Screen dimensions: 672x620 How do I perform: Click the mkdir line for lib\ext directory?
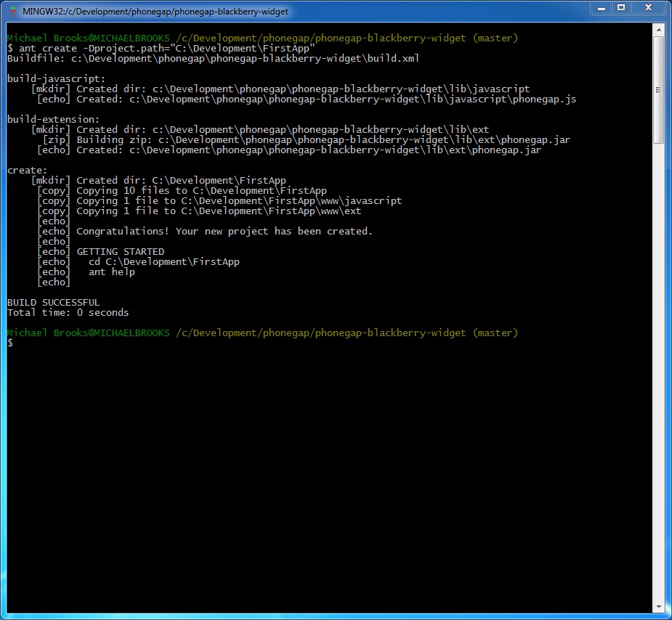260,130
